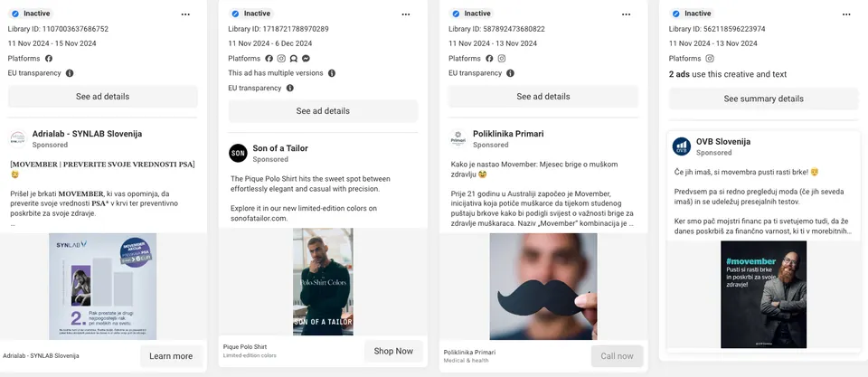Image resolution: width=868 pixels, height=377 pixels.
Task: Click Adrialab SYNLAB profile logo
Action: tap(17, 138)
